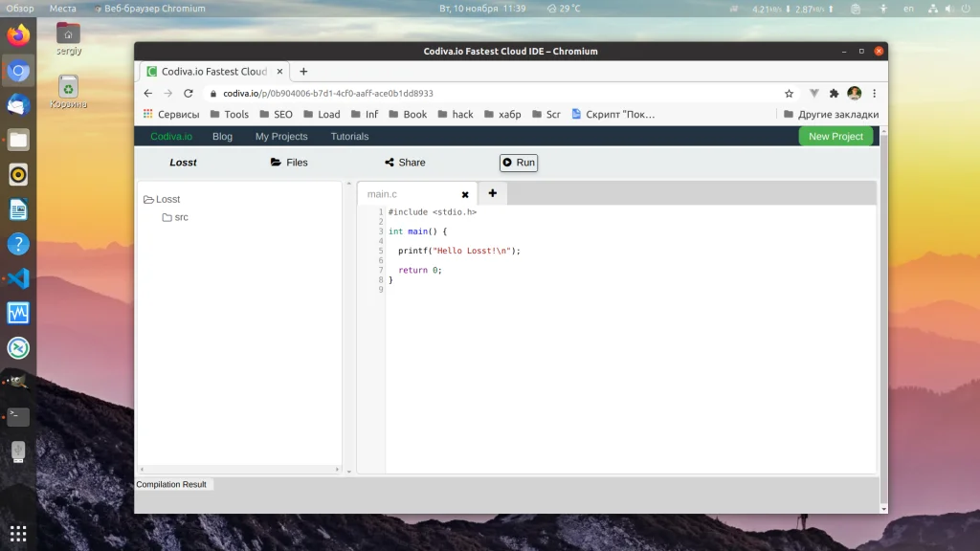The height and width of the screenshot is (551, 980).
Task: Collapse the Losst root folder
Action: [x=162, y=199]
